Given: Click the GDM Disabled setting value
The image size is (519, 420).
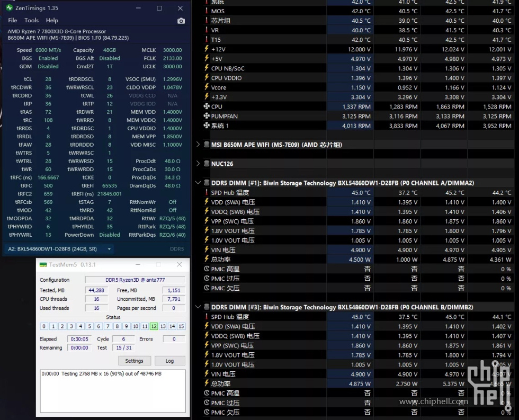Looking at the screenshot, I should (48, 66).
